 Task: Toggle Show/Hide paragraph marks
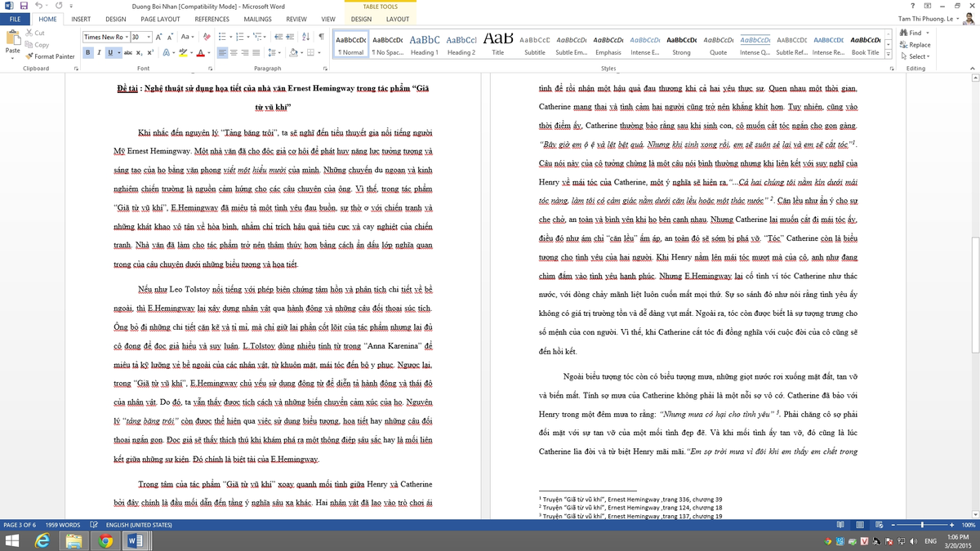pos(321,37)
